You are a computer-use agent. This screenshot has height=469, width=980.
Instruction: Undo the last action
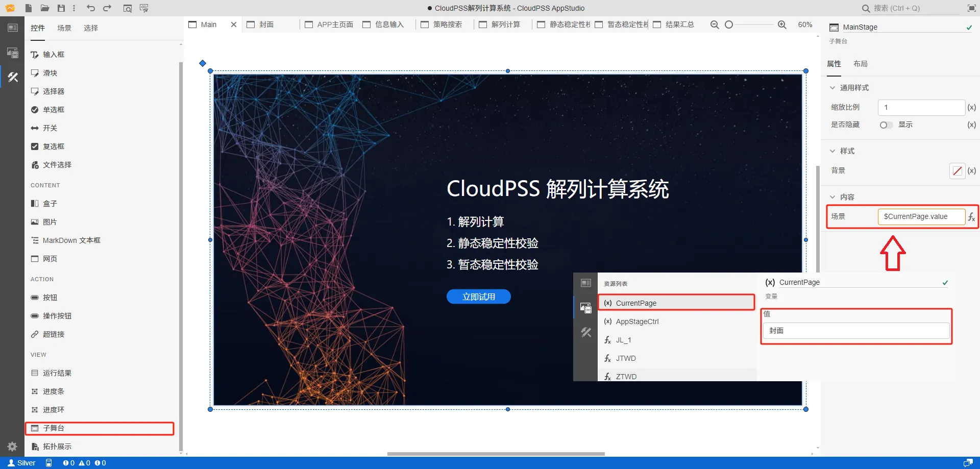point(91,8)
